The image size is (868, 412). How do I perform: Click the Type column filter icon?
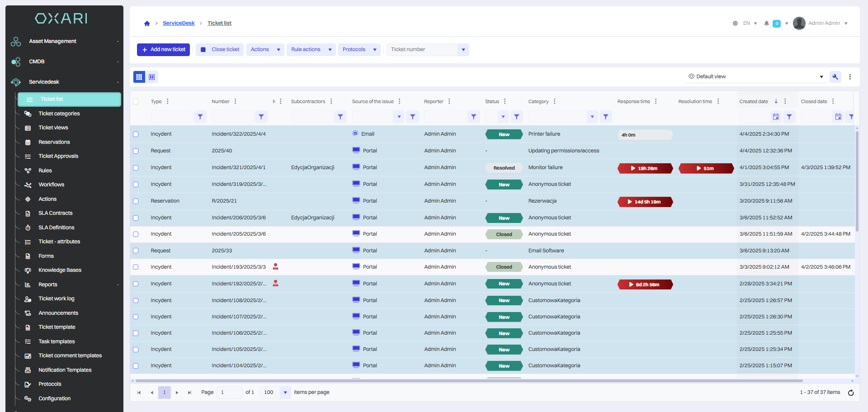point(200,117)
